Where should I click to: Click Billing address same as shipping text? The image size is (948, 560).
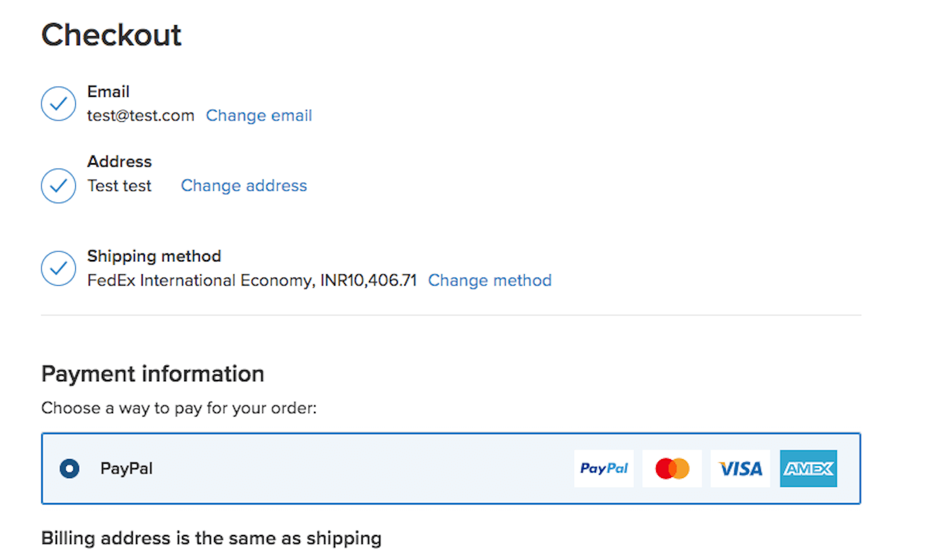[211, 538]
